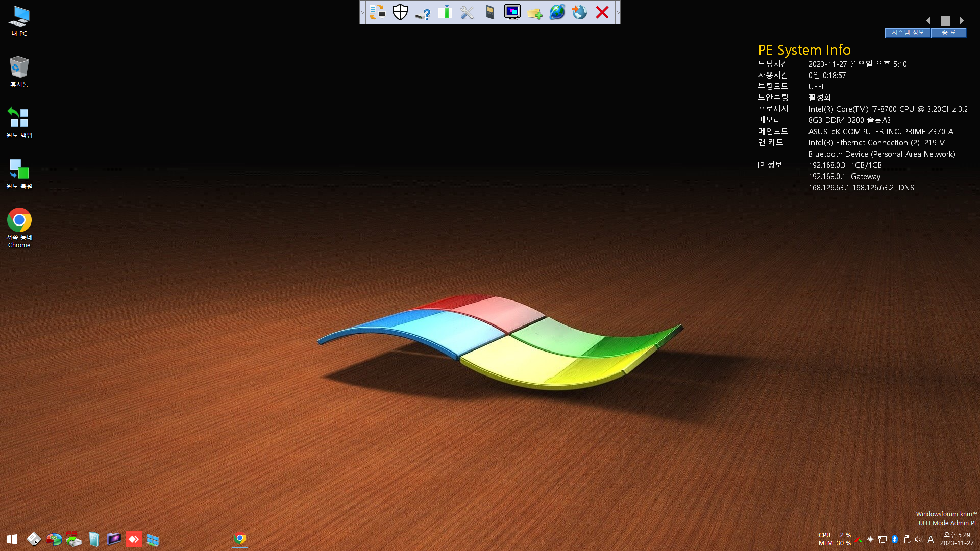This screenshot has width=980, height=551.
Task: Open the 저쪽 동네 Chrome desktop shortcut
Action: pyautogui.click(x=19, y=228)
